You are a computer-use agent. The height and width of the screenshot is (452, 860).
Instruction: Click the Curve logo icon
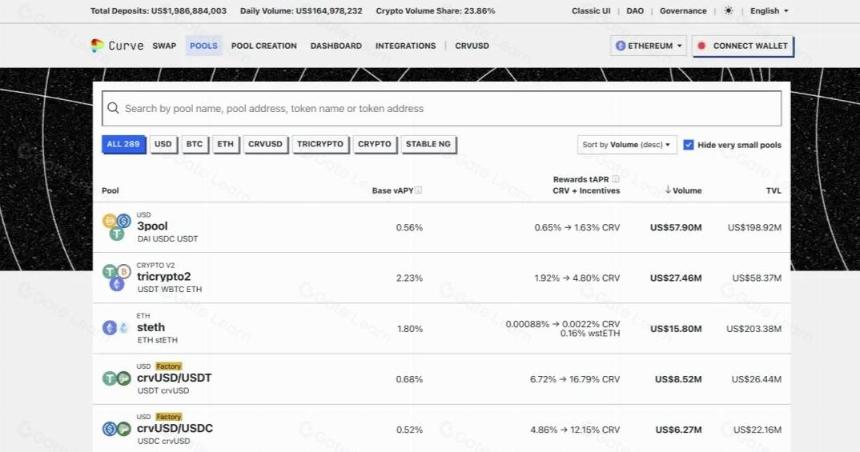(97, 46)
